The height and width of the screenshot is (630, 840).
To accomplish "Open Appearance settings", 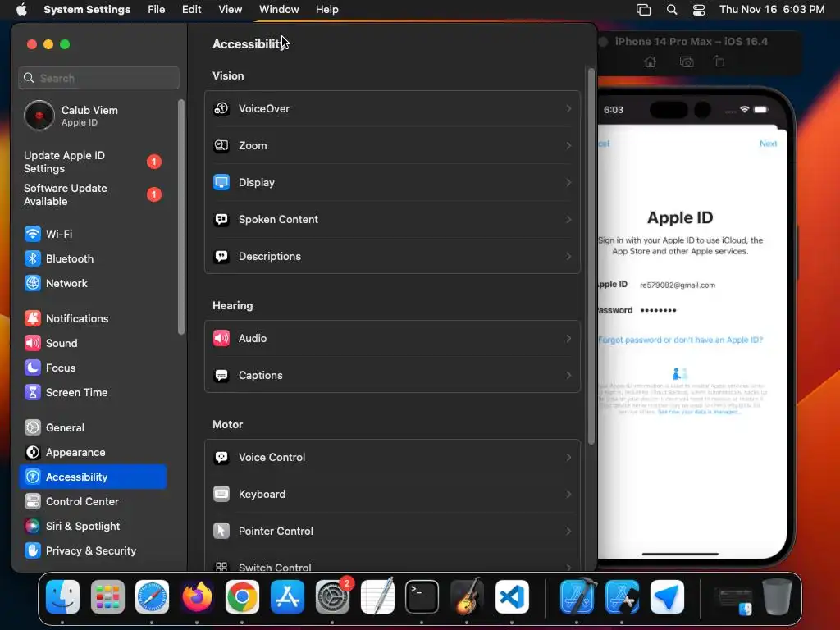I will 93,453.
